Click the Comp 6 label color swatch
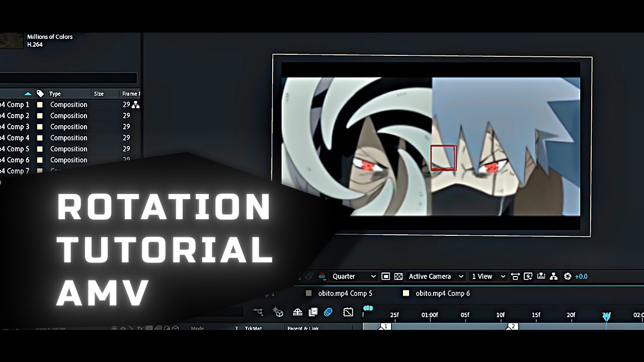Image resolution: width=644 pixels, height=362 pixels. pyautogui.click(x=40, y=160)
